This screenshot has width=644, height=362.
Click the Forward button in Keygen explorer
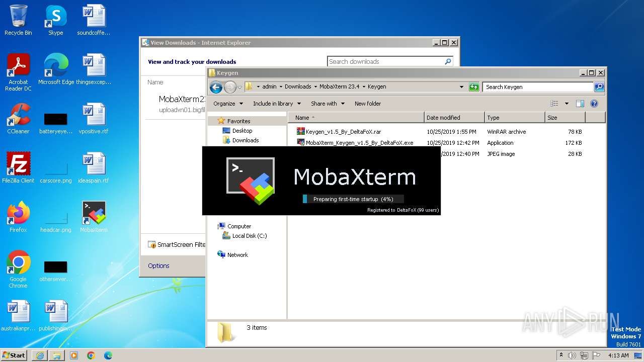point(230,87)
